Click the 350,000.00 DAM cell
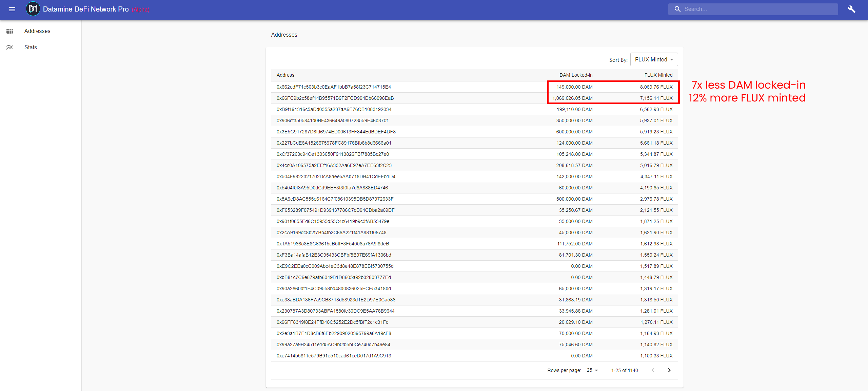868x391 pixels. pos(574,120)
